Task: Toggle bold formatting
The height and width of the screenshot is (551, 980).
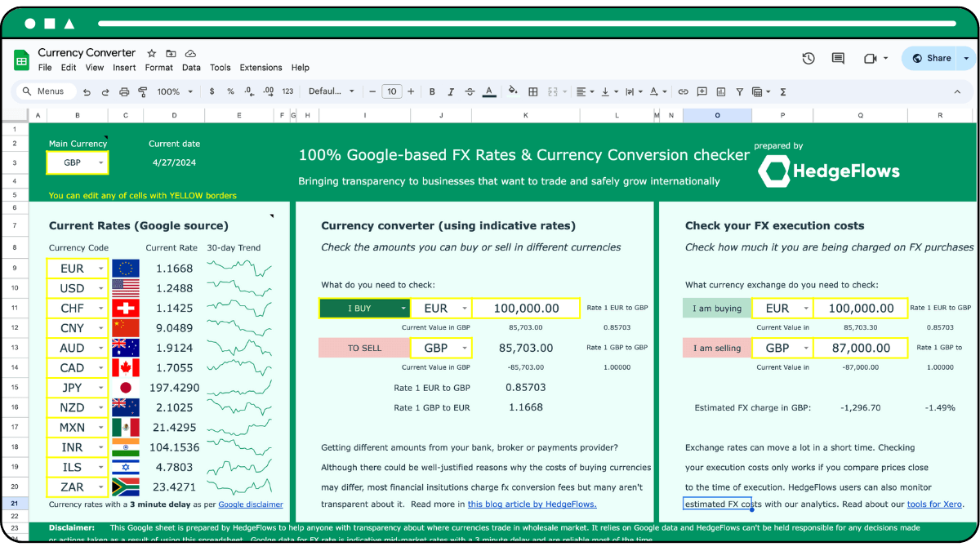Action: click(x=431, y=91)
